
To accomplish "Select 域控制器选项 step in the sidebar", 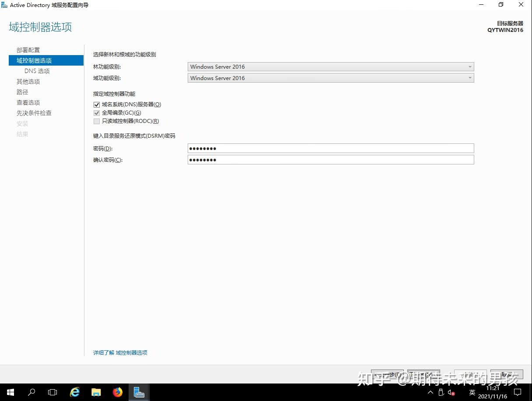I will point(46,60).
